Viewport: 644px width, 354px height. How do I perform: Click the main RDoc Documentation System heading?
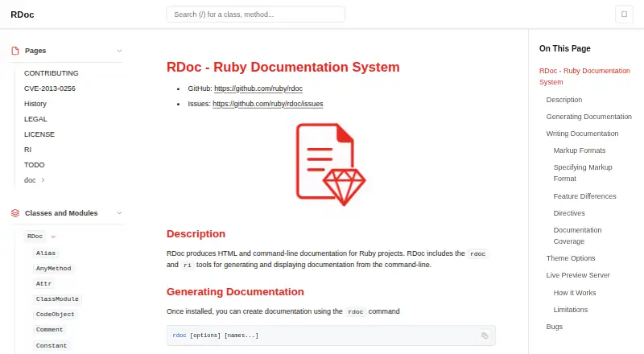point(283,67)
